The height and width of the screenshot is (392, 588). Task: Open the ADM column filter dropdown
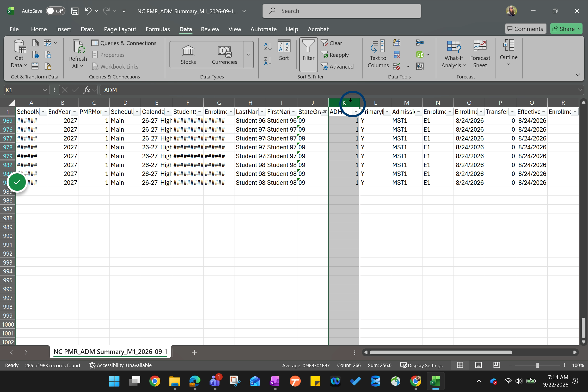point(356,112)
